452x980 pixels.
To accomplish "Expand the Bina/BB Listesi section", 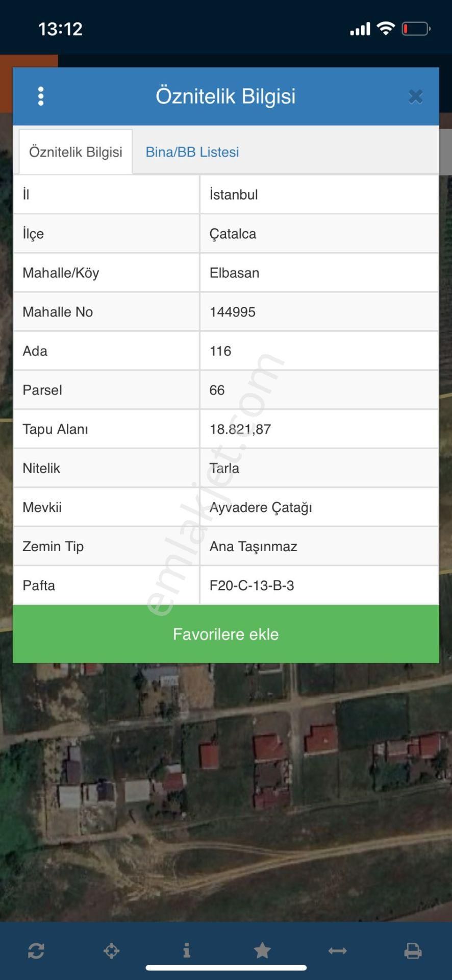I will point(192,152).
